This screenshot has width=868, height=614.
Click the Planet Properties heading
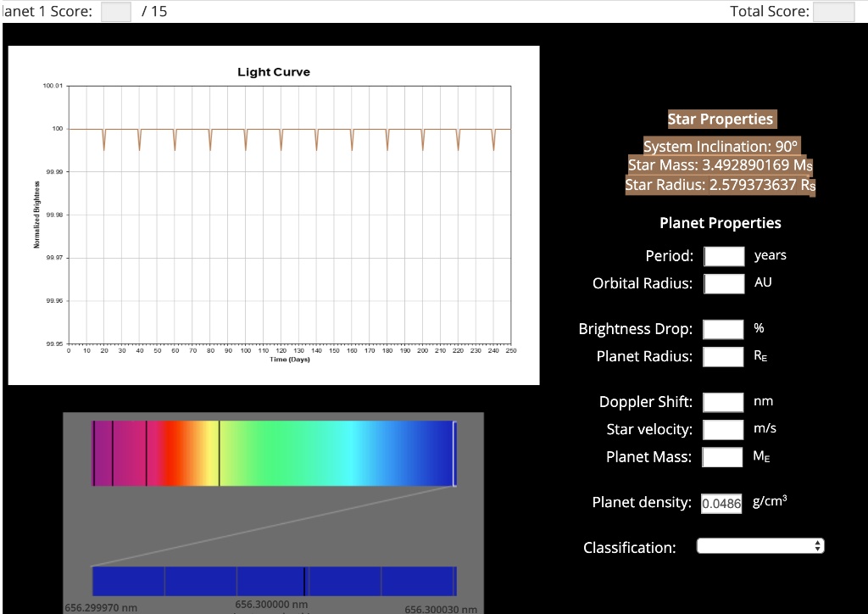pyautogui.click(x=721, y=223)
